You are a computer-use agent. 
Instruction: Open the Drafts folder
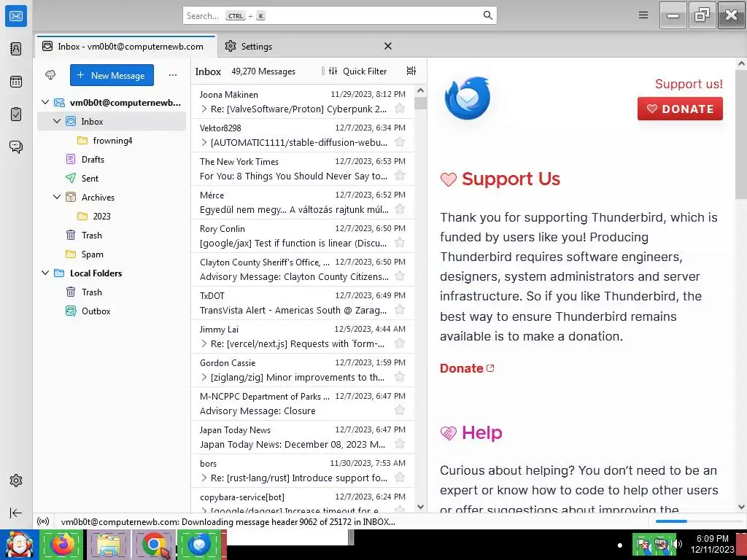pos(112,160)
